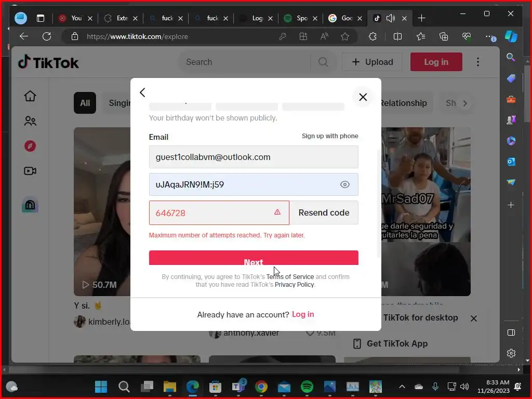
Task: Click the TikTok logo
Action: tap(48, 62)
